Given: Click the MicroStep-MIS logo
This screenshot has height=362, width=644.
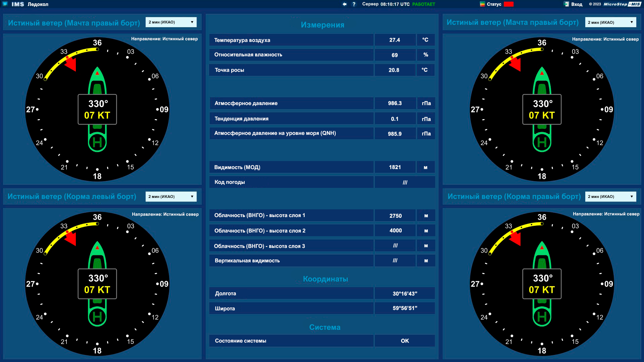Looking at the screenshot, I should click(622, 4).
